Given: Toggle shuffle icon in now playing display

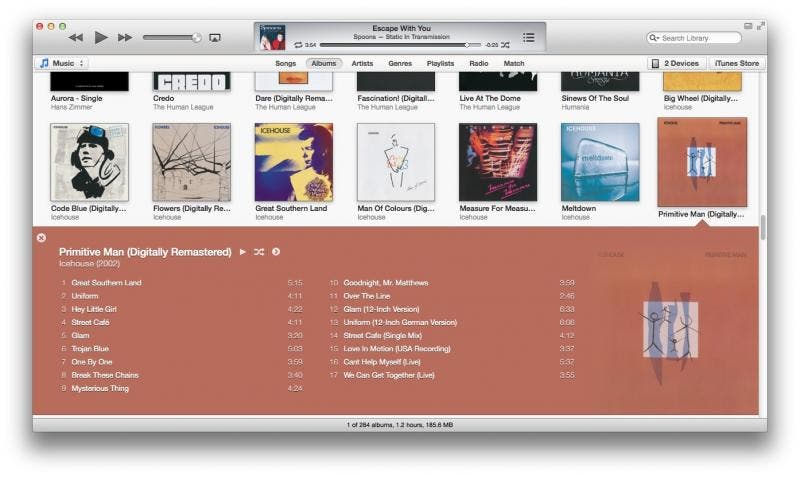Looking at the screenshot, I should click(505, 45).
